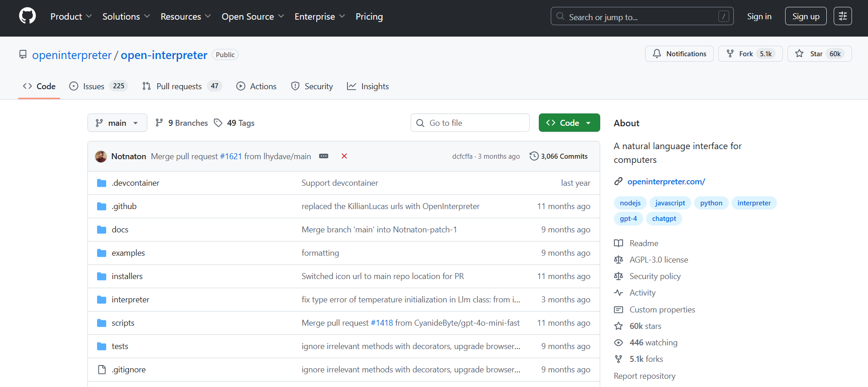Expand the Open Source menu

(253, 16)
